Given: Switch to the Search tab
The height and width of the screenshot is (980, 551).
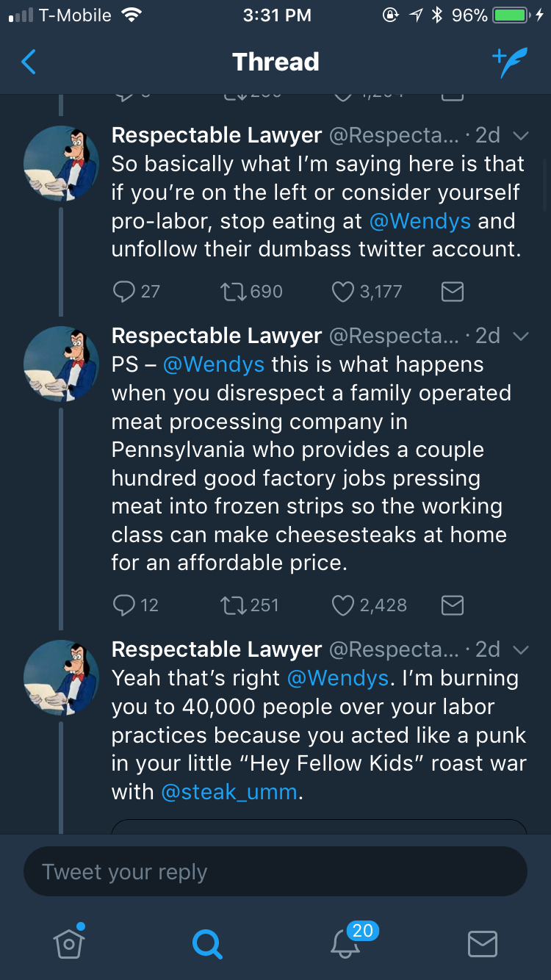Looking at the screenshot, I should point(206,943).
